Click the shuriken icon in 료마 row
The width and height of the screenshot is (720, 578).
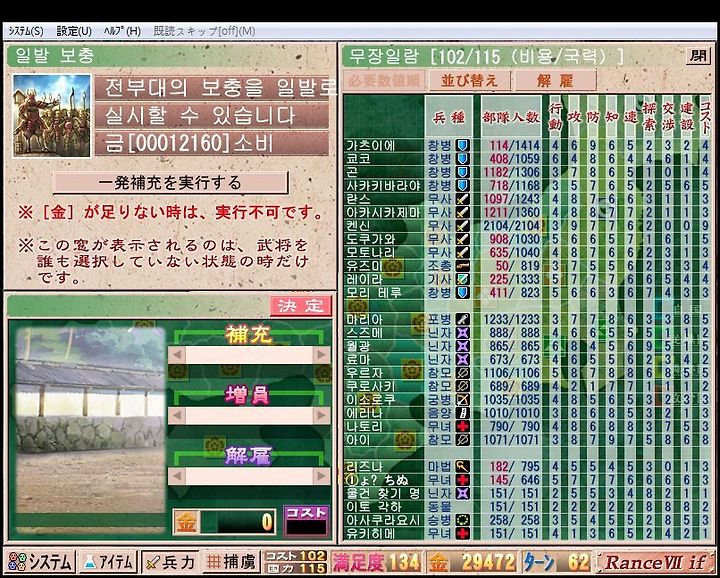(462, 359)
